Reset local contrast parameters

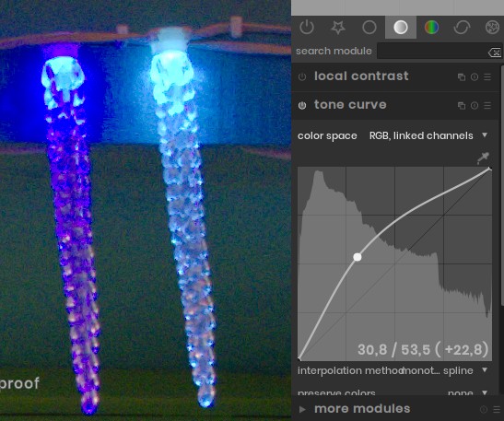click(x=475, y=77)
